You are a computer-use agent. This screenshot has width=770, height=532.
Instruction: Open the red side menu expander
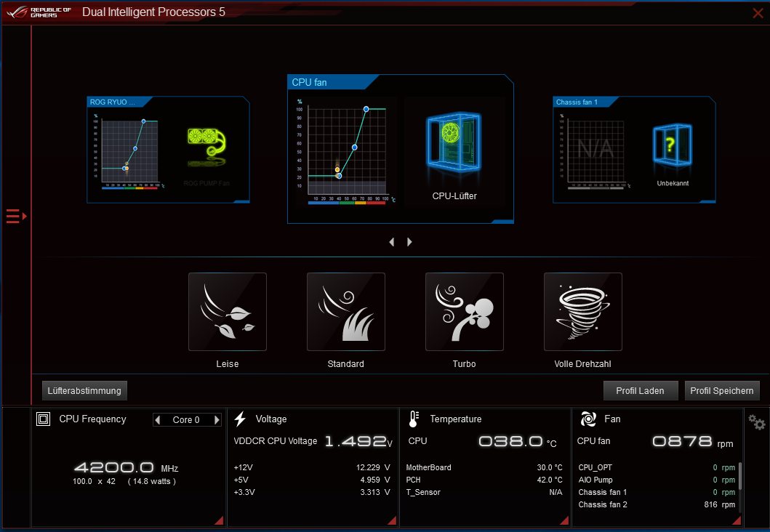point(16,216)
